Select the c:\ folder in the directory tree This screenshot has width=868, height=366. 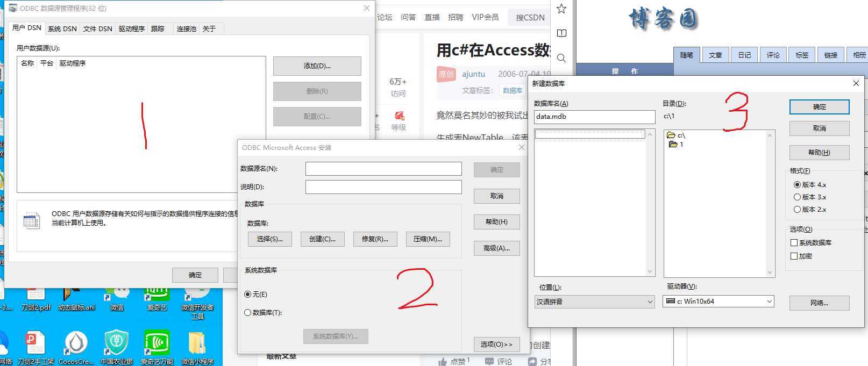(676, 135)
